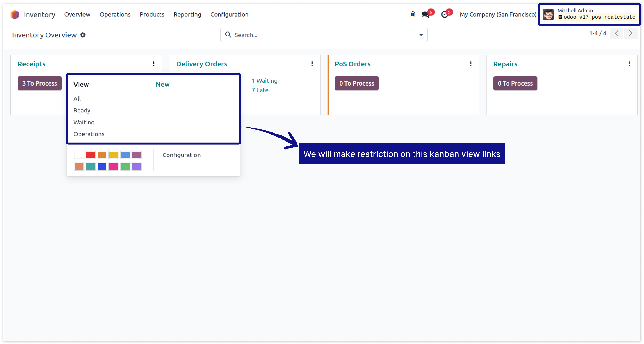Image resolution: width=644 pixels, height=344 pixels.
Task: Click the Inventory app logo icon
Action: (x=15, y=15)
